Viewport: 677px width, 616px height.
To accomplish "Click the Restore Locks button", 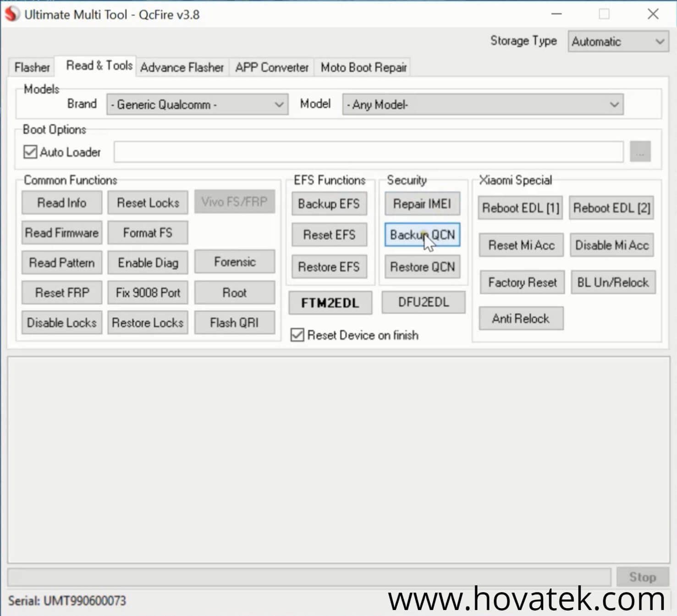I will (148, 322).
